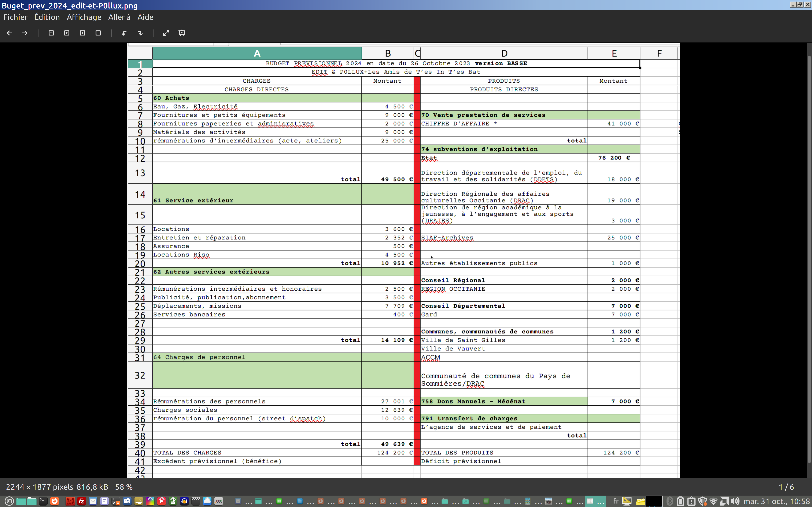Expand the Aller à menu
Viewport: 812px width, 507px height.
[x=119, y=17]
